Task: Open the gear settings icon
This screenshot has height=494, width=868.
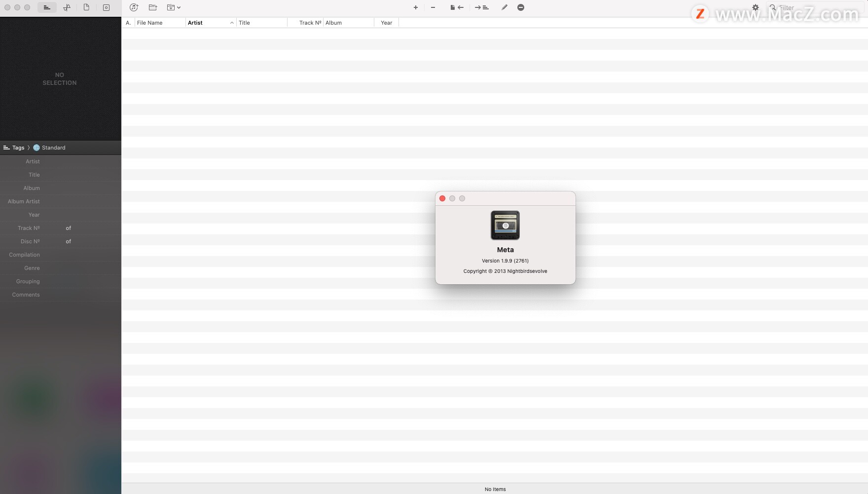Action: pyautogui.click(x=755, y=7)
